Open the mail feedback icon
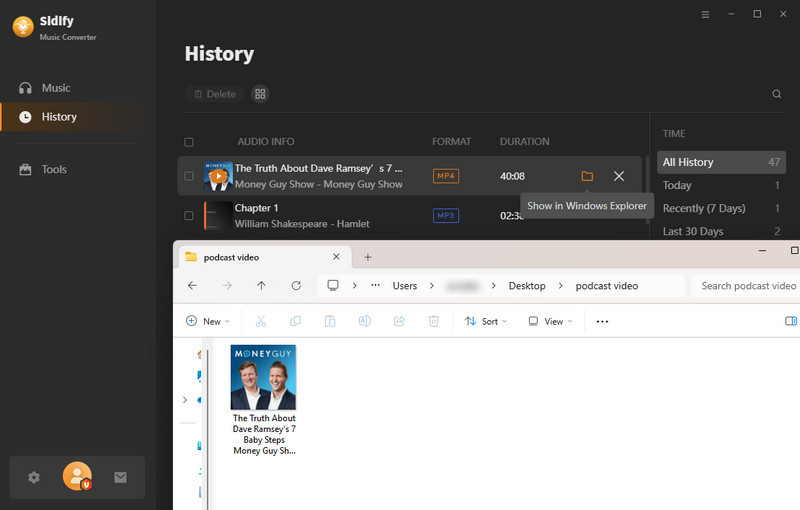 pos(120,477)
